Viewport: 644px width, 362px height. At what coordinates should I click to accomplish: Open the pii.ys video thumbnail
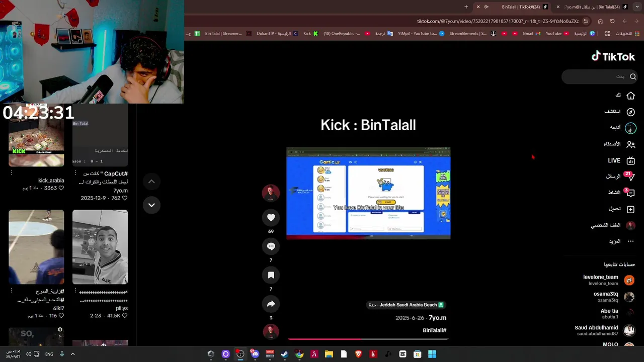100,247
